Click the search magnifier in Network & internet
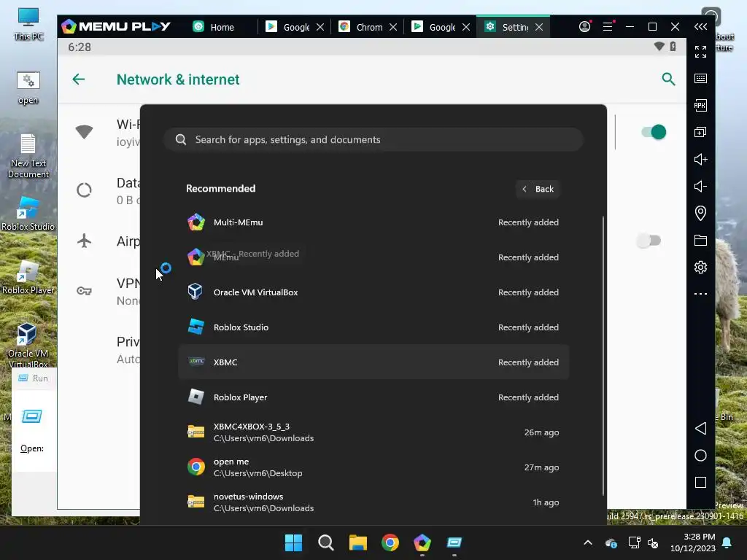Viewport: 747px width, 560px height. [x=668, y=79]
